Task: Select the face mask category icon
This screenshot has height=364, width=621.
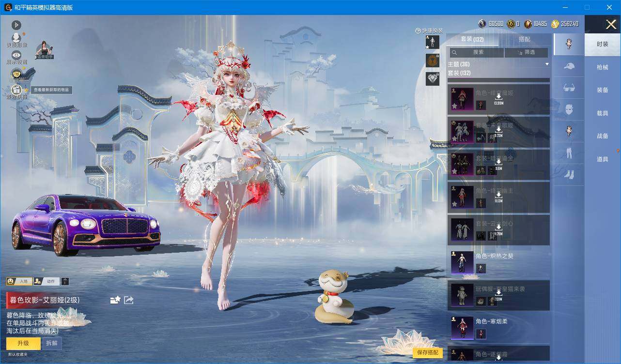Action: [569, 110]
